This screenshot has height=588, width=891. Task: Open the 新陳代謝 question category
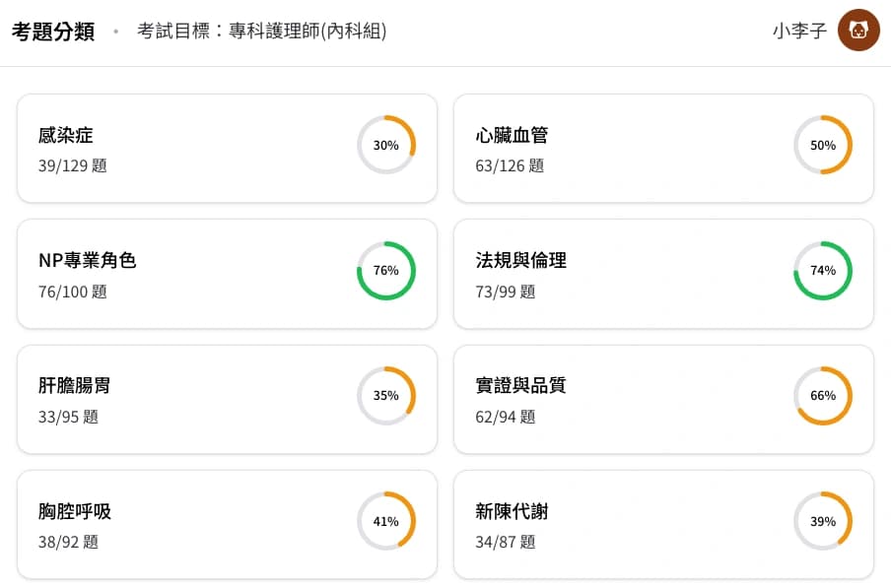point(631,525)
